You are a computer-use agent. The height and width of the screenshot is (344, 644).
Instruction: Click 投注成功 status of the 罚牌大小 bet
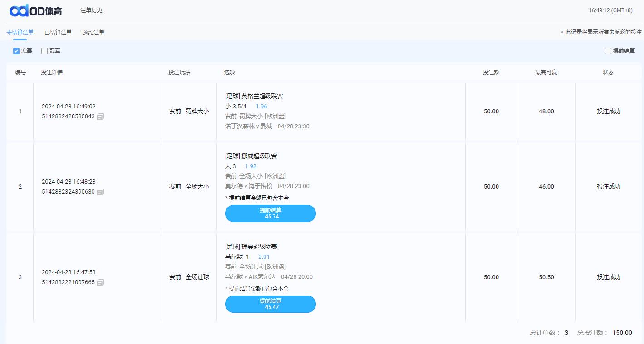tap(609, 111)
